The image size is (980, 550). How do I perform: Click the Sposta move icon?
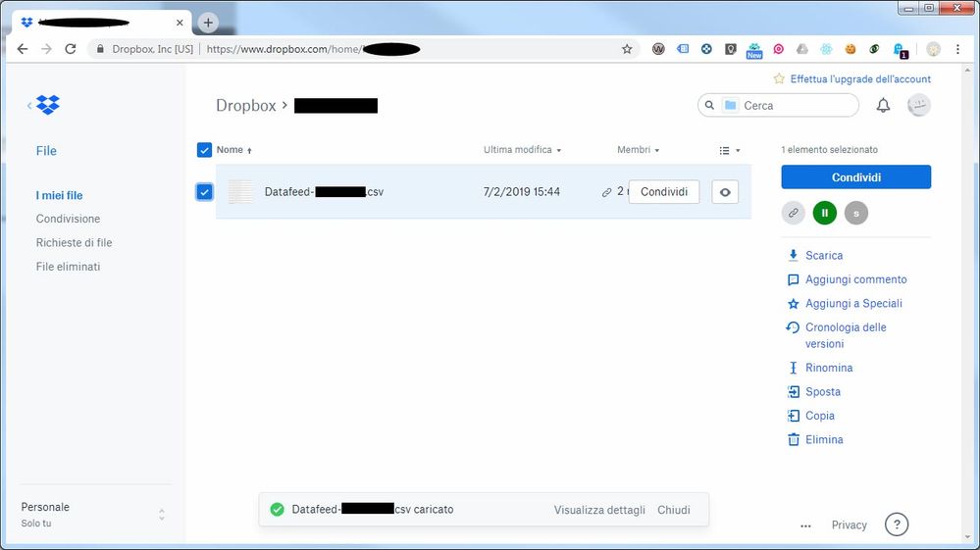click(x=794, y=391)
